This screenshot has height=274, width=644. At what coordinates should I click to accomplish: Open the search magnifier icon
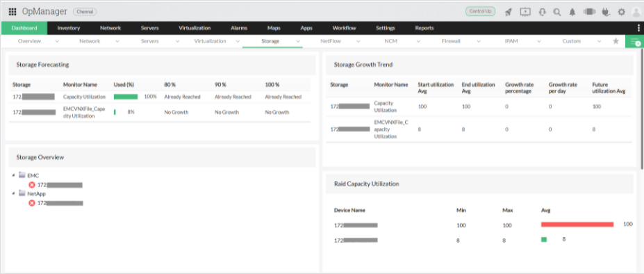pos(557,12)
